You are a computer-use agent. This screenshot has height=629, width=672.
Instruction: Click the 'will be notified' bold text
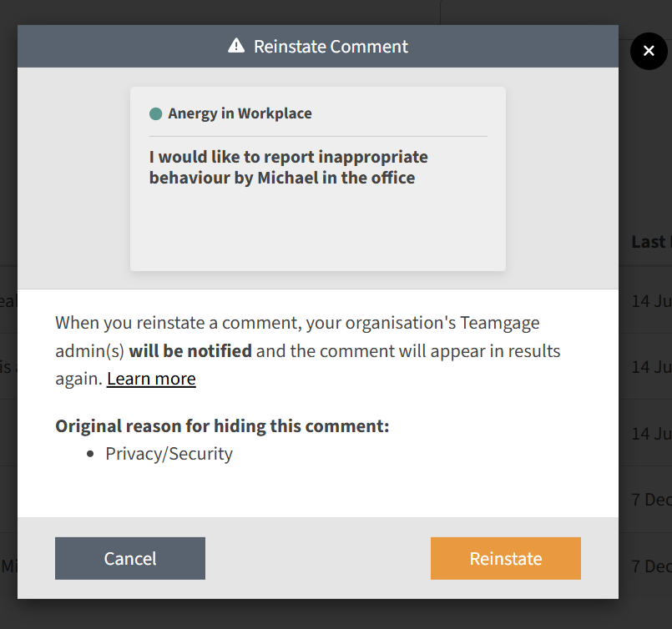[190, 351]
